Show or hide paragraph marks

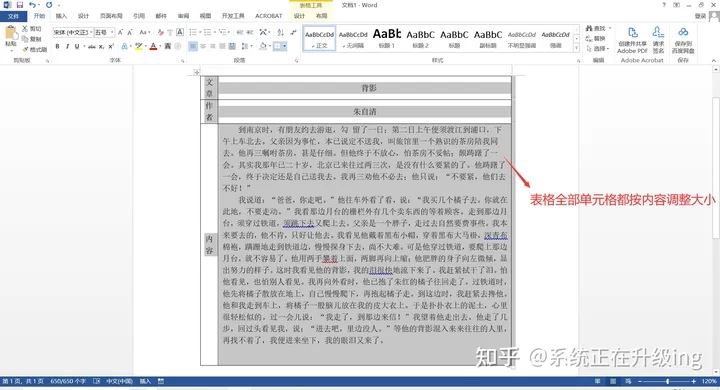click(x=293, y=32)
